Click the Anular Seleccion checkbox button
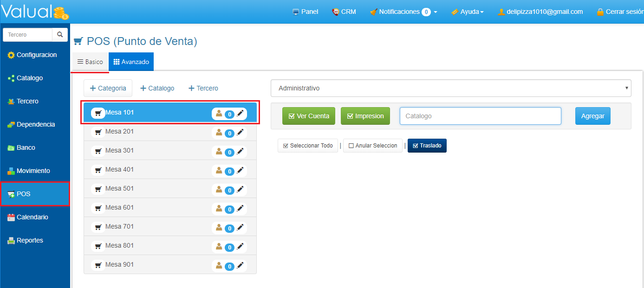This screenshot has width=644, height=288. pyautogui.click(x=372, y=146)
